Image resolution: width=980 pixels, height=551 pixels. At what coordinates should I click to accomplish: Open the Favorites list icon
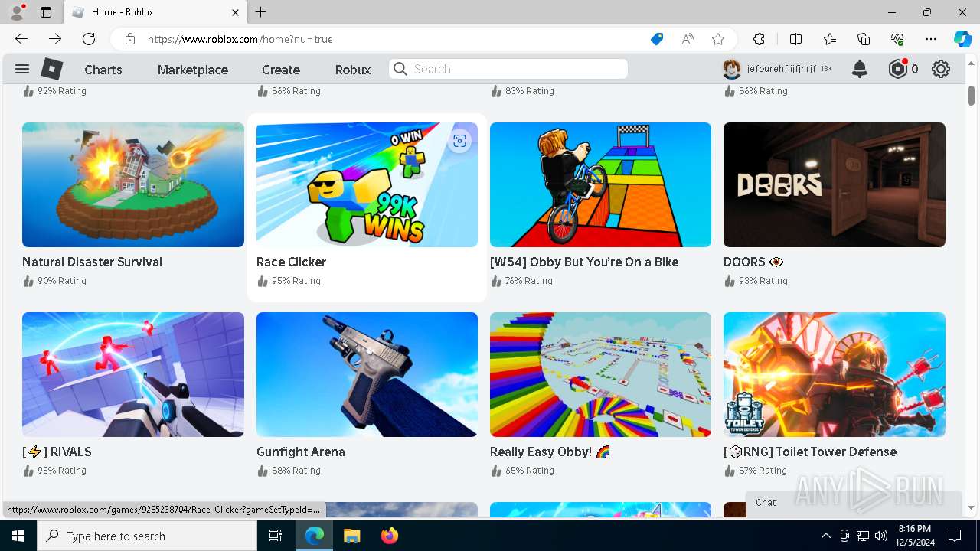[x=830, y=39]
